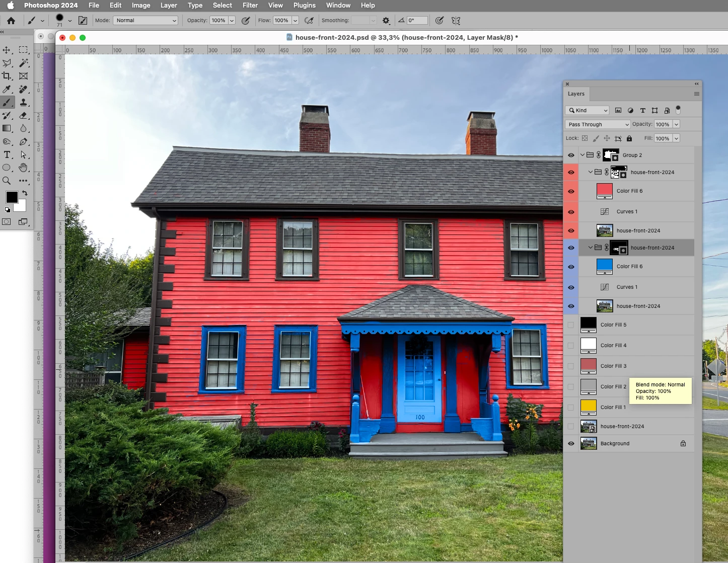Open the Image menu
This screenshot has height=563, width=728.
[x=141, y=6]
